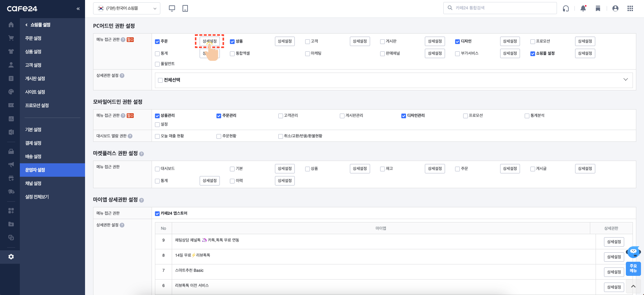Switch to PC desktop preview icon
This screenshot has width=644, height=295.
172,8
